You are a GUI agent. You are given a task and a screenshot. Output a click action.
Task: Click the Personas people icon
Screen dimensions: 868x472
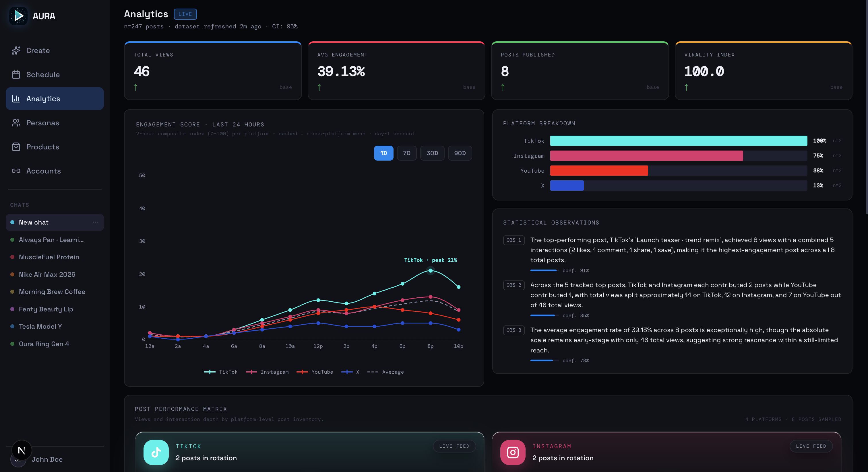tap(16, 123)
